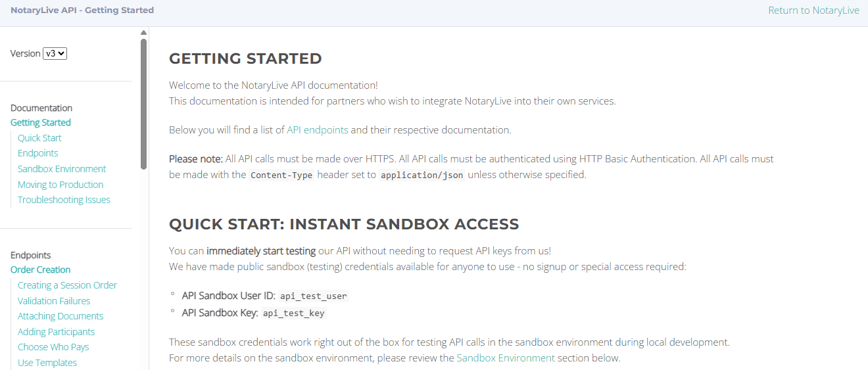
Task: Select Attaching Documents sidebar link
Action: pos(60,316)
